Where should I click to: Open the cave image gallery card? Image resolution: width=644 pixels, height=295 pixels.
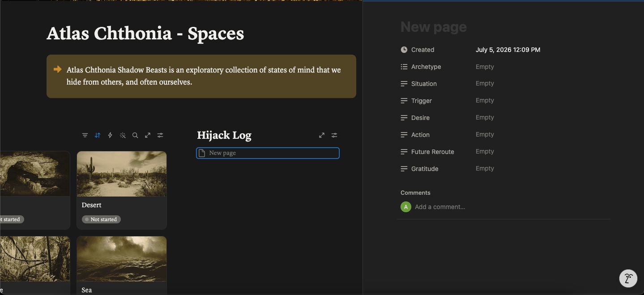coord(35,174)
